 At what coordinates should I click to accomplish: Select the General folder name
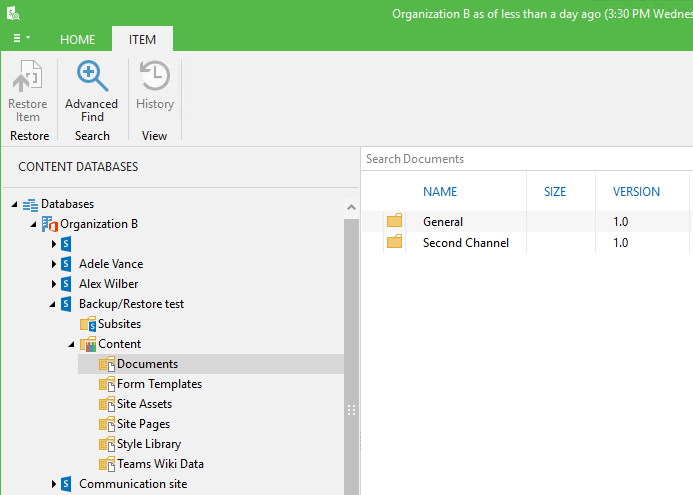click(443, 222)
